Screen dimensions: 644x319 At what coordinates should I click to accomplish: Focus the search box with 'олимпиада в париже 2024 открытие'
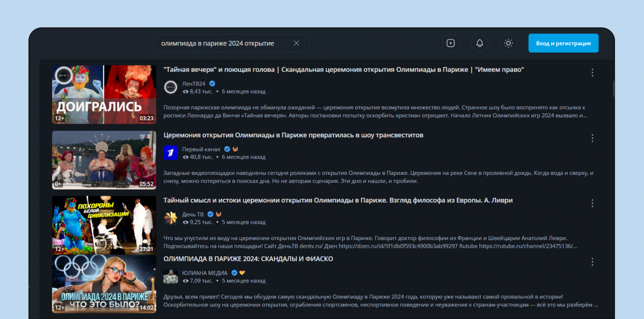point(231,43)
